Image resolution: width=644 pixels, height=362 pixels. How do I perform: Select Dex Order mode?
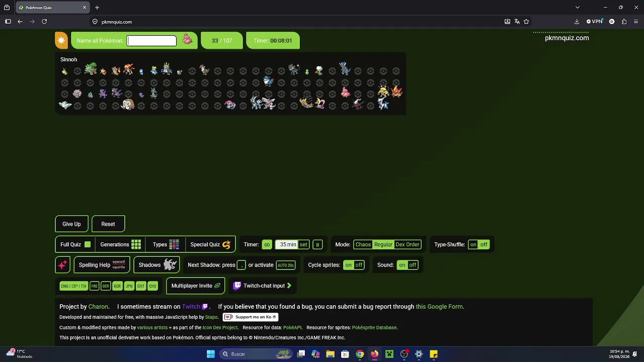pyautogui.click(x=408, y=245)
